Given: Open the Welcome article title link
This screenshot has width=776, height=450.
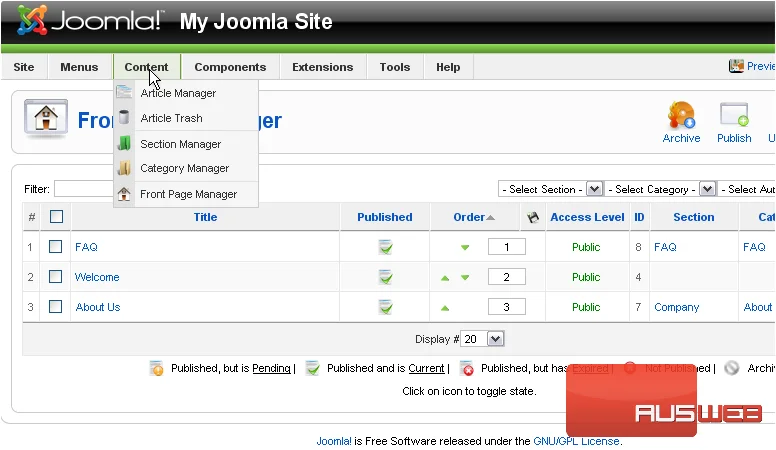Looking at the screenshot, I should [x=97, y=277].
